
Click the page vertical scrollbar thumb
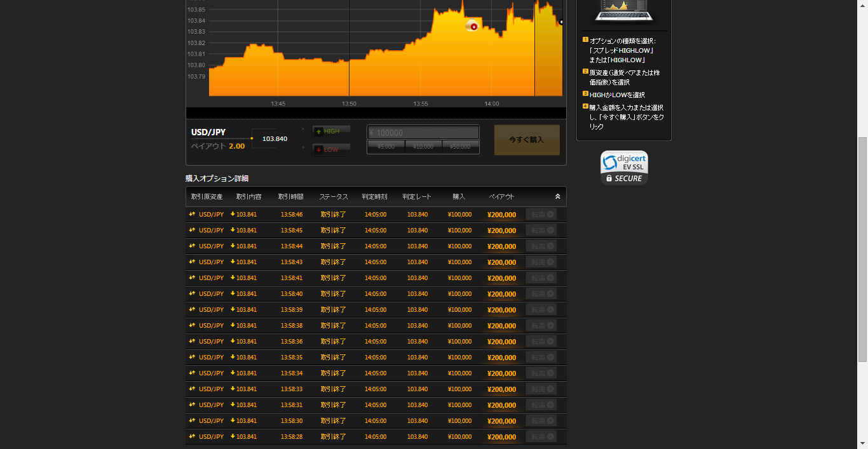[862, 249]
